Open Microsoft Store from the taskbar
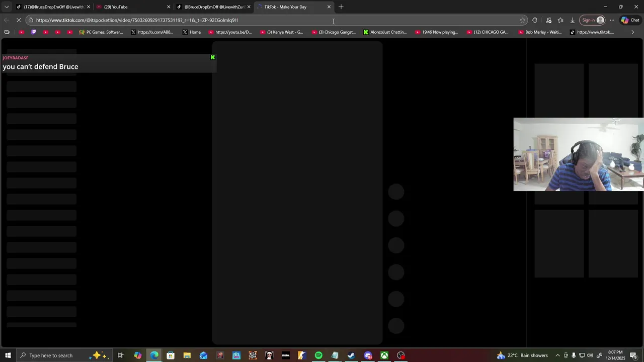644x362 pixels. point(171,355)
